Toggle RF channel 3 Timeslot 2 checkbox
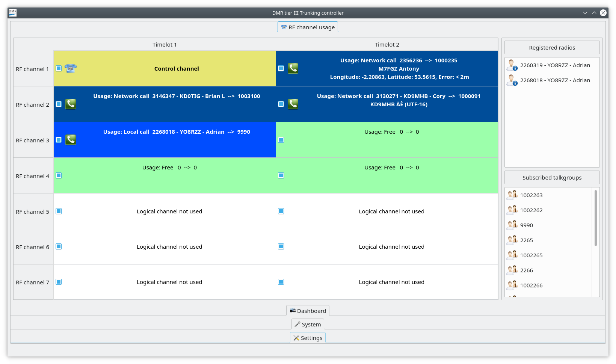Screen dimensions: 616x364 coord(281,140)
